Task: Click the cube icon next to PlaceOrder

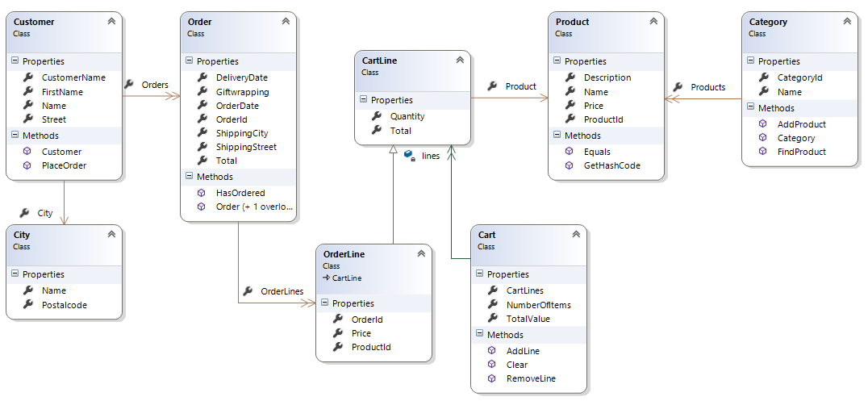Action: point(28,165)
